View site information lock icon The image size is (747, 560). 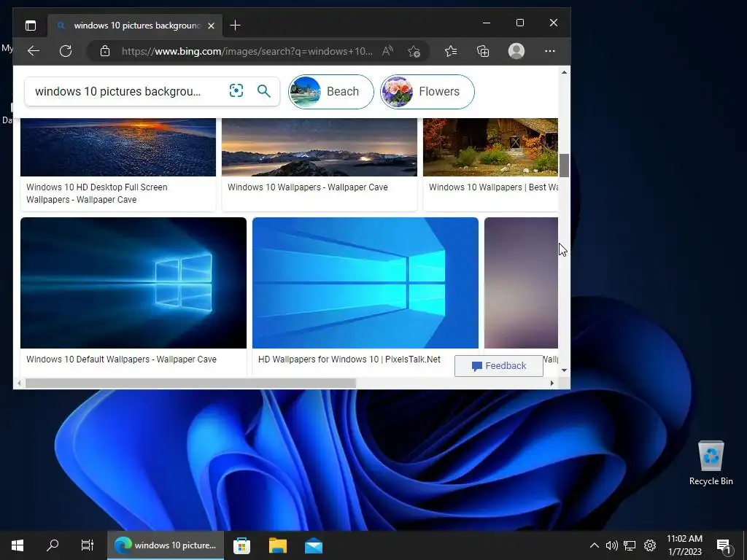coord(105,51)
